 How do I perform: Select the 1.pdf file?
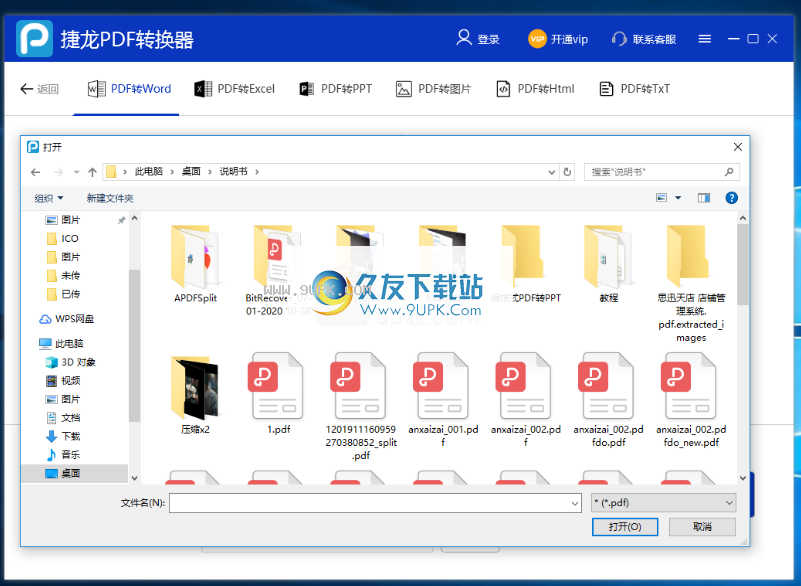[x=278, y=393]
